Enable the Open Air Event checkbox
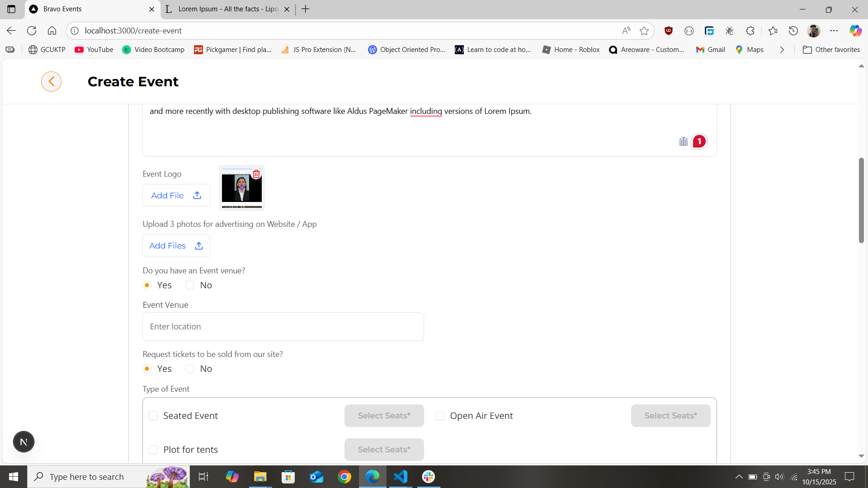The image size is (868, 488). point(440,416)
